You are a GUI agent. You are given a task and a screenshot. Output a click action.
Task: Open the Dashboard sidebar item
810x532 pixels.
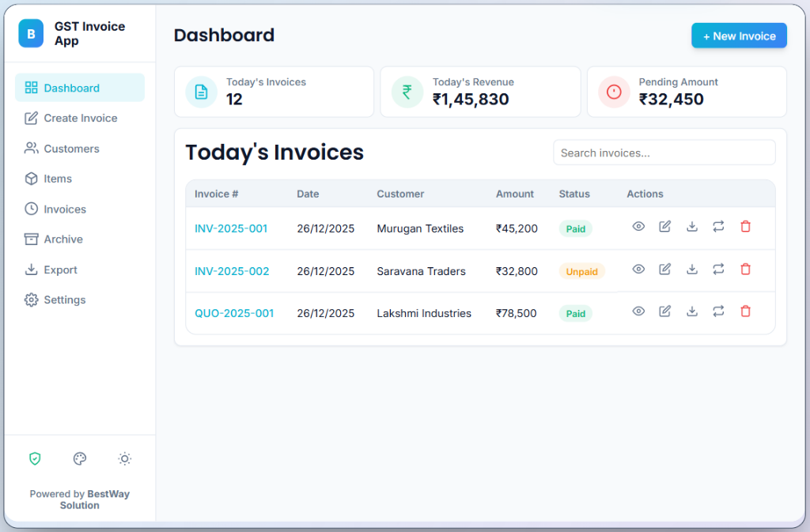click(80, 88)
